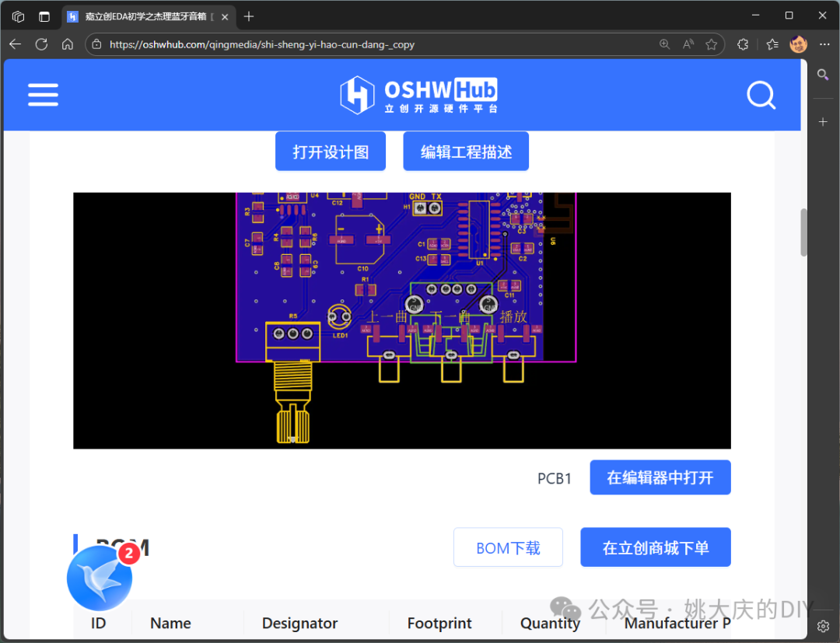The image size is (840, 643).
Task: Click the floating blue bird assistant icon
Action: pos(100,578)
